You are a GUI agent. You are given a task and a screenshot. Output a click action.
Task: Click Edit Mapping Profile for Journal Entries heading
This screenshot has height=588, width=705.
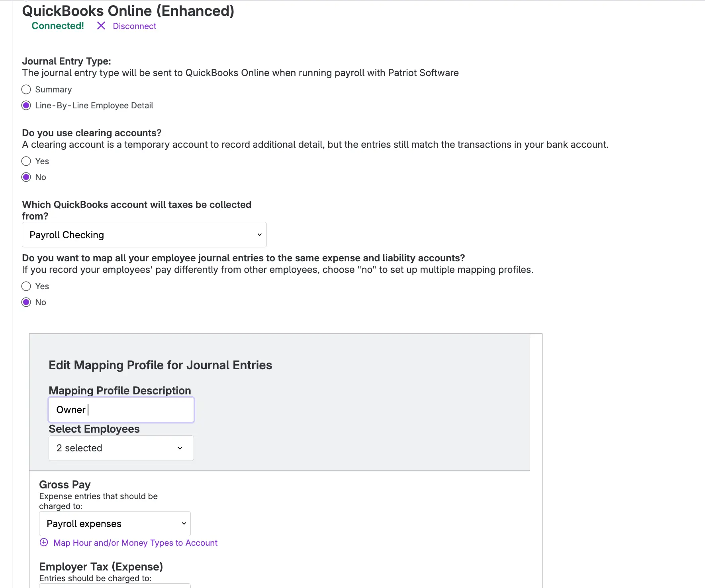pos(161,365)
